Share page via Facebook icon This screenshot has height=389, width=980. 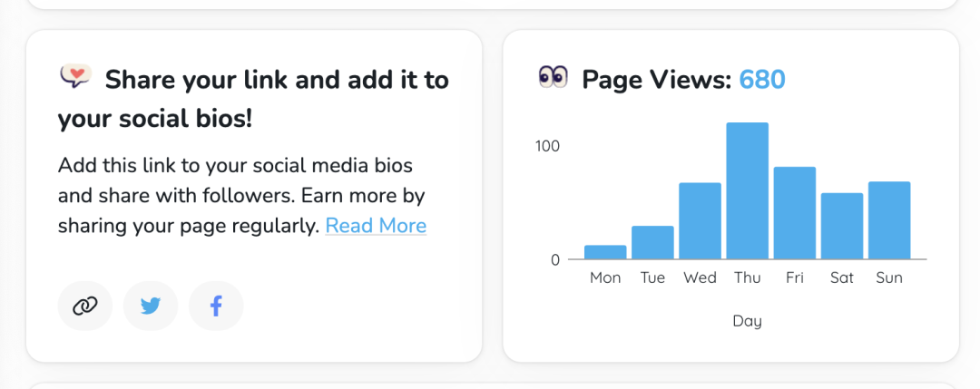tap(216, 306)
